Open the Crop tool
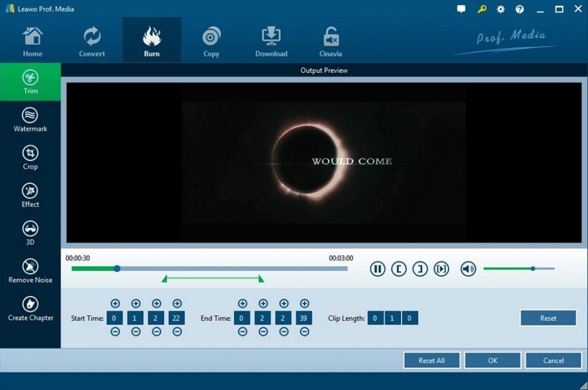The height and width of the screenshot is (390, 588). coord(30,157)
